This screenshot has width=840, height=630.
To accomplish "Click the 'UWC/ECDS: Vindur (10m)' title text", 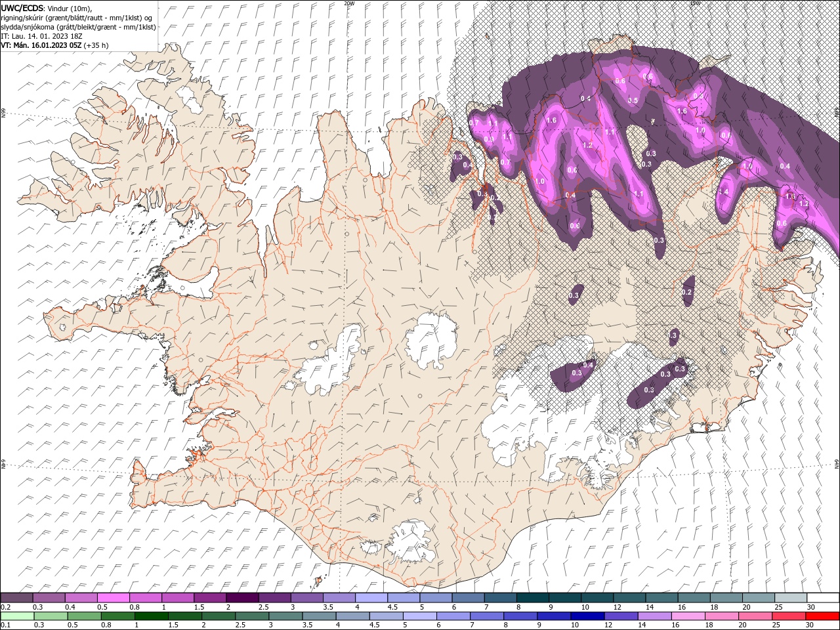I will pyautogui.click(x=47, y=8).
